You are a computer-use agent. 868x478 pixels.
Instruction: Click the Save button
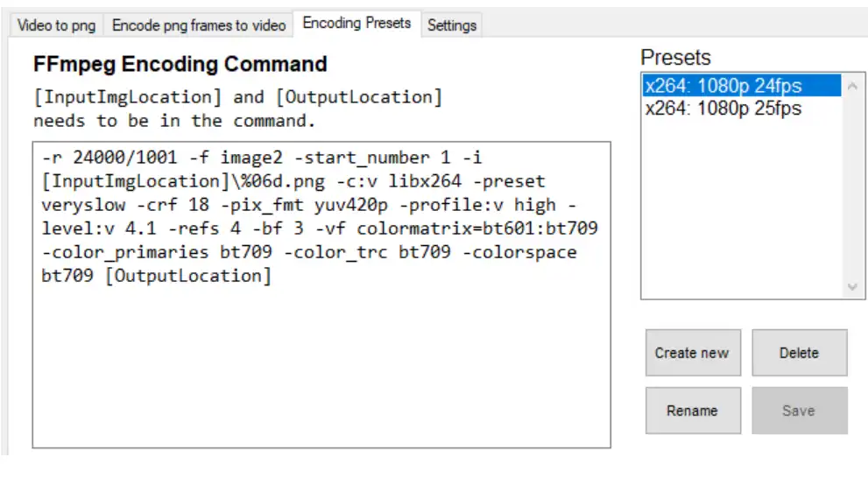point(800,411)
